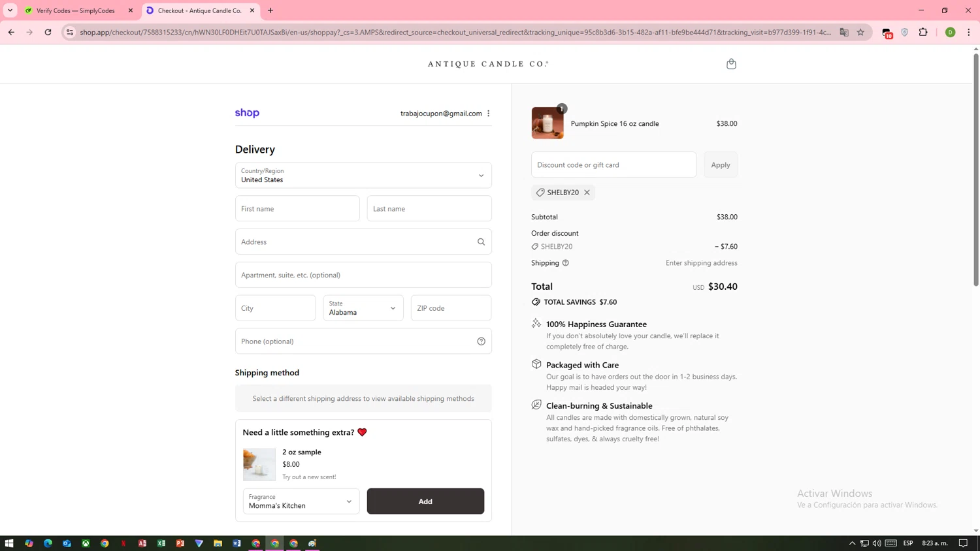Viewport: 980px width, 551px height.
Task: Remove the SHELBY20 discount tag
Action: tap(587, 193)
